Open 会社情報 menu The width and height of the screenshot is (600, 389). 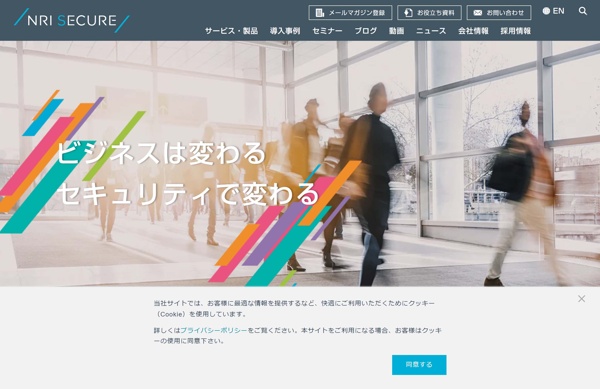coord(473,31)
